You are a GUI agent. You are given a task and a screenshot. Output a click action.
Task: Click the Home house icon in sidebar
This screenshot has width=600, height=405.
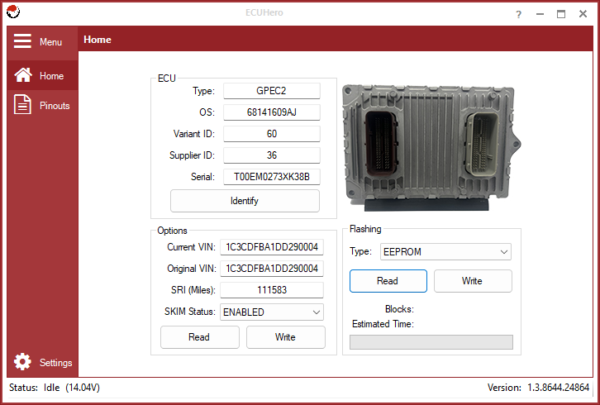[23, 75]
